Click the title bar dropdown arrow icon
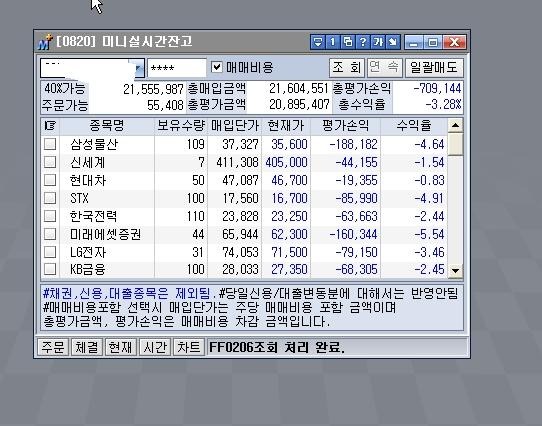Viewport: 542px width, 426px height. coord(318,42)
